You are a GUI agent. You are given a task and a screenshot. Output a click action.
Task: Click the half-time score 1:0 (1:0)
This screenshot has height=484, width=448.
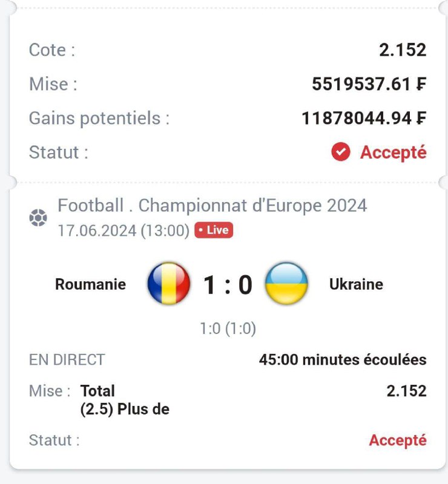pos(228,329)
